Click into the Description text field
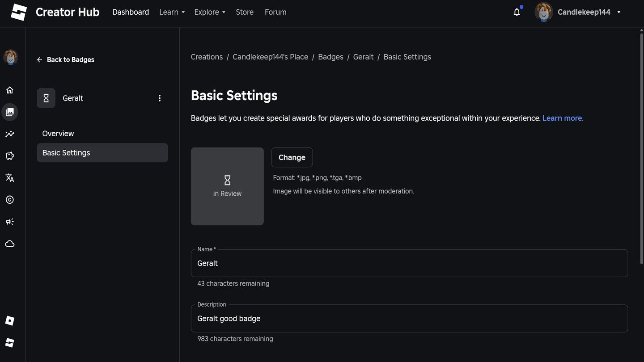 click(x=409, y=319)
